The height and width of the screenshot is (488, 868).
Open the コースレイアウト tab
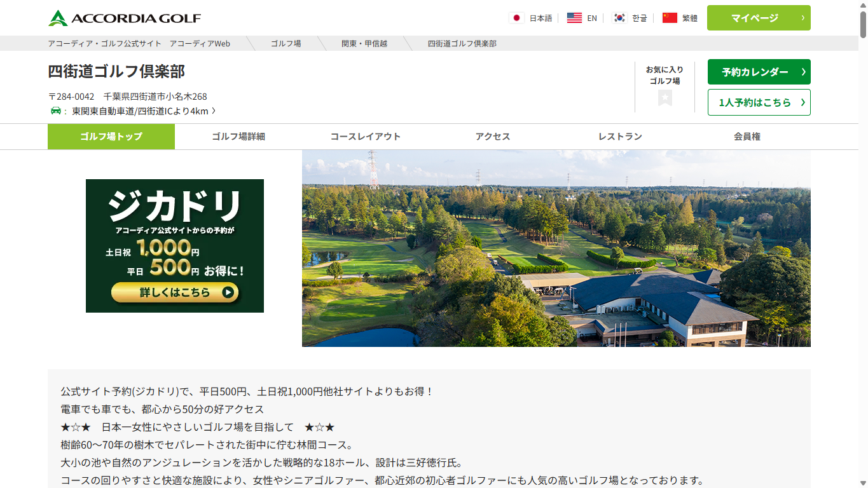point(366,137)
